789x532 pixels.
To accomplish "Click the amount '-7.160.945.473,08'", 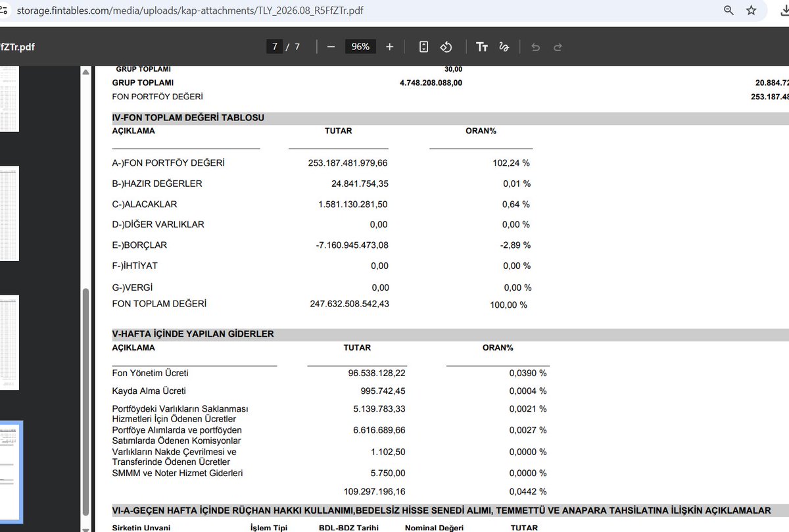I will click(x=352, y=245).
